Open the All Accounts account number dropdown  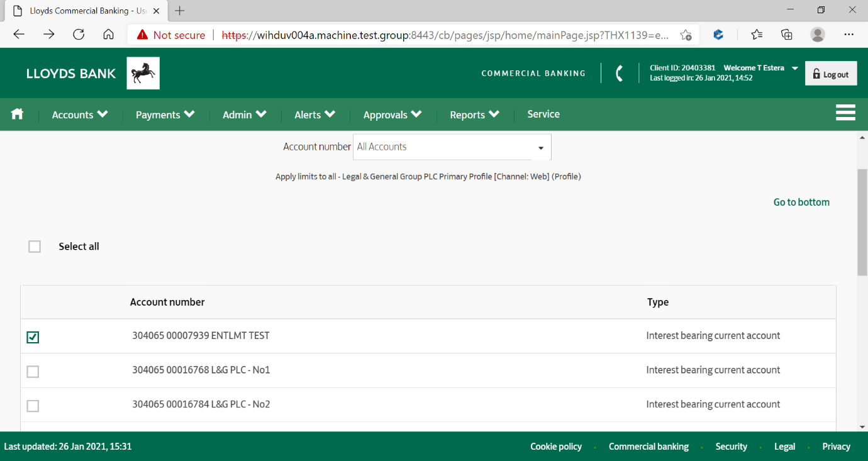point(452,147)
